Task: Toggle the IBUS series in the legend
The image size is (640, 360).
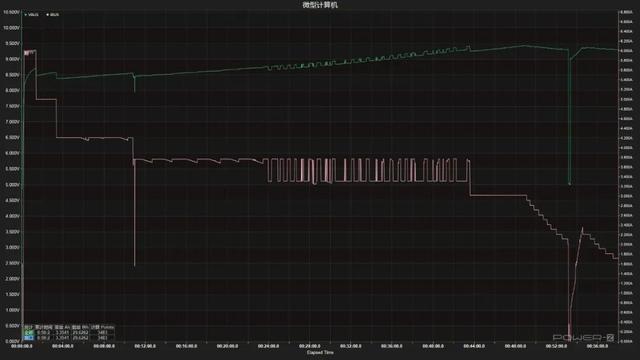Action: [53, 15]
